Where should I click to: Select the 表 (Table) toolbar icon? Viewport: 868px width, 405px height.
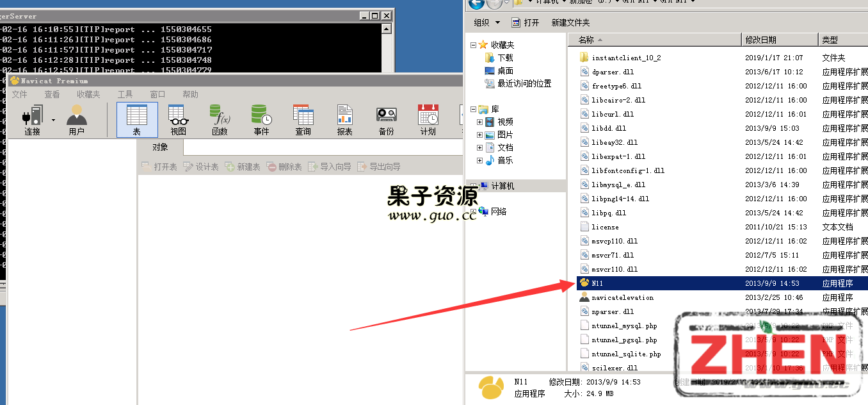(x=137, y=120)
